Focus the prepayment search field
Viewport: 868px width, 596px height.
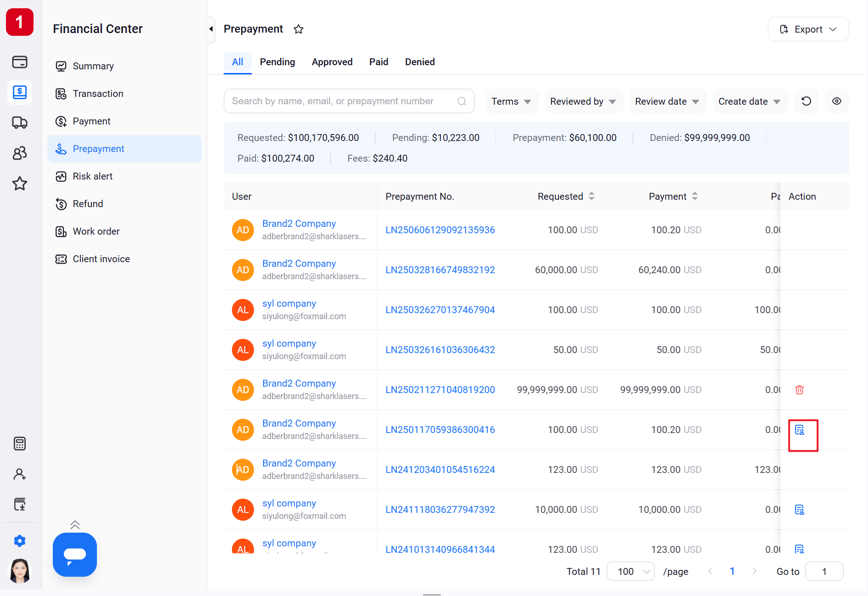tap(349, 101)
